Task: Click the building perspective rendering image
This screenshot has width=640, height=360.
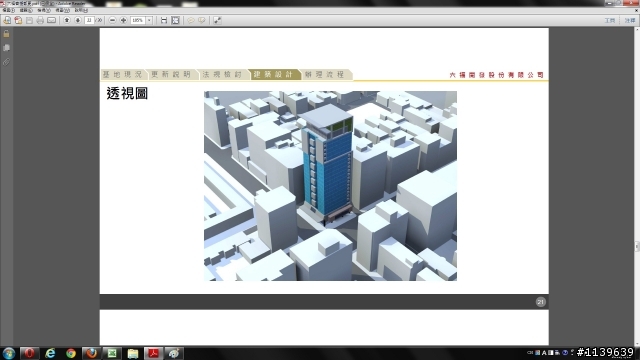Action: coord(330,186)
